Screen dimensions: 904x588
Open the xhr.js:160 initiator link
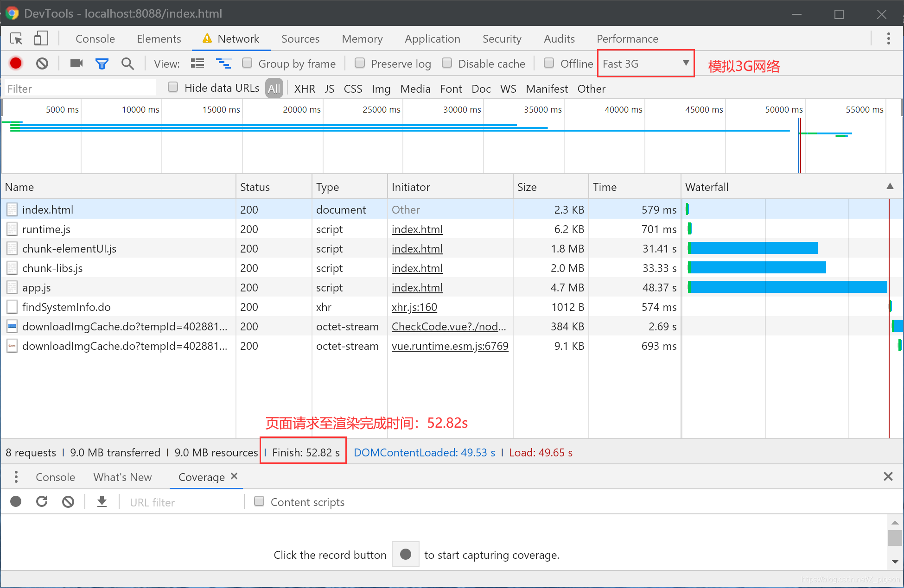414,307
